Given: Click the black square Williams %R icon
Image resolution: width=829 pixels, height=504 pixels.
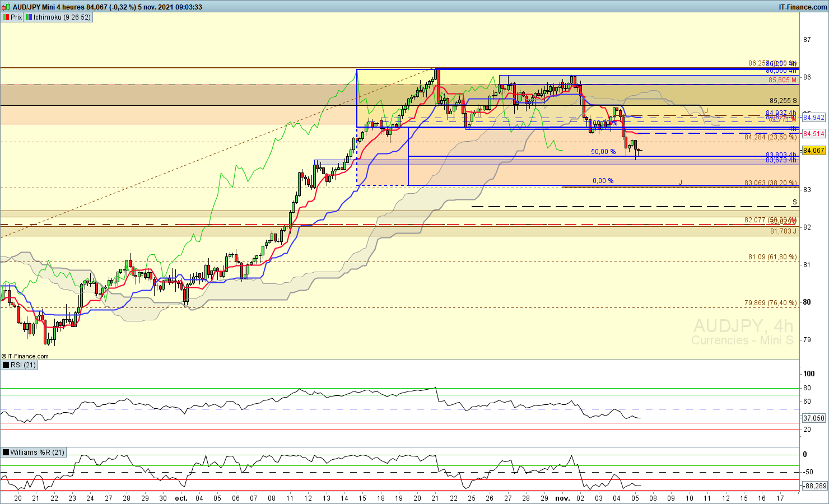Looking at the screenshot, I should coord(6,452).
